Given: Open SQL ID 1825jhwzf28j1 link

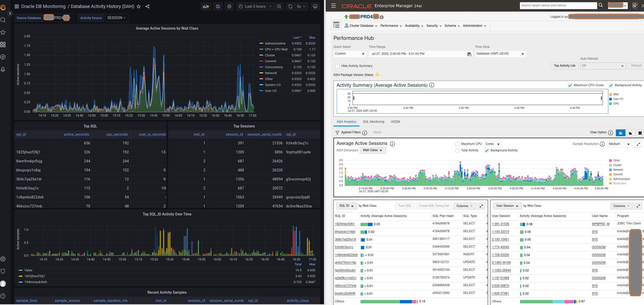Looking at the screenshot, I should (x=345, y=224).
